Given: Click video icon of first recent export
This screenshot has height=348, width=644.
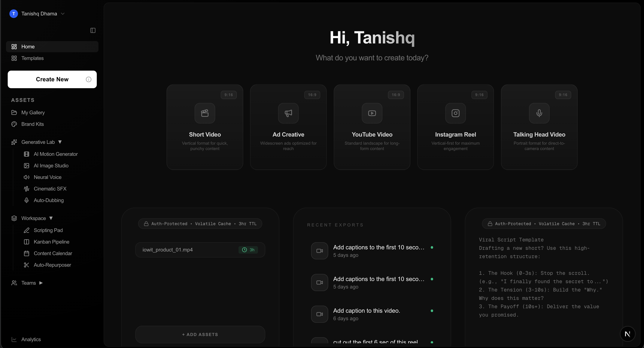Looking at the screenshot, I should pyautogui.click(x=319, y=251).
